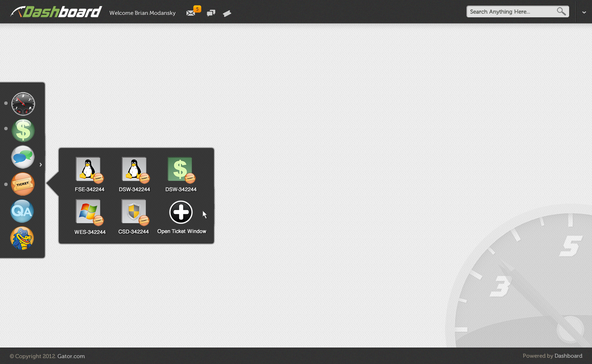Click the Welcome Brian Modansky text

pos(143,13)
